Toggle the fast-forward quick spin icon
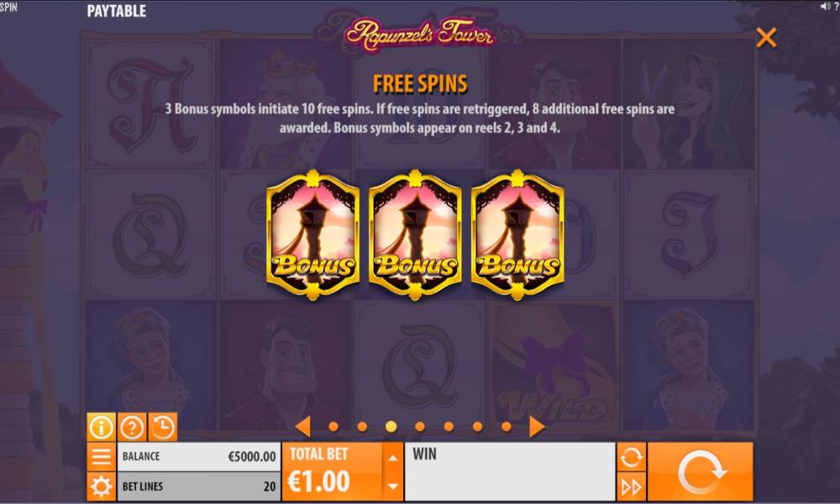This screenshot has width=840, height=504. pos(631,487)
